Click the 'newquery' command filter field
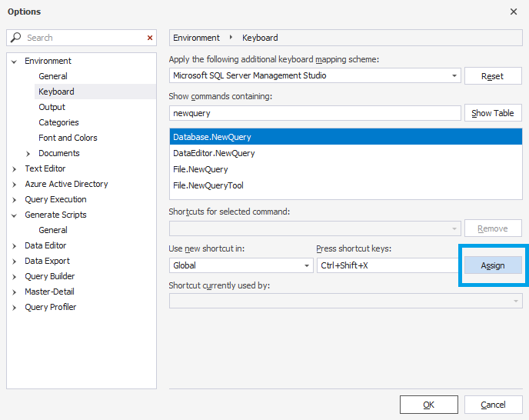The image size is (529, 420). point(314,113)
